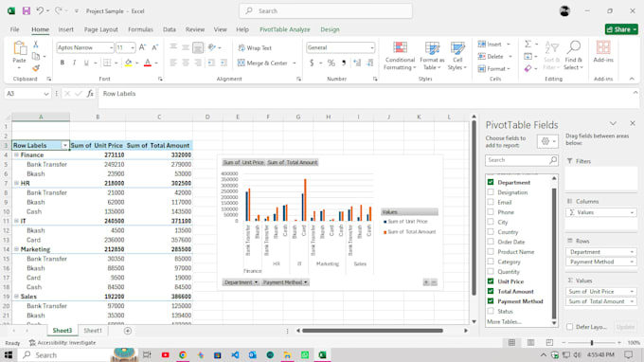Open Chrome from the taskbar
The height and width of the screenshot is (362, 644).
(183, 355)
